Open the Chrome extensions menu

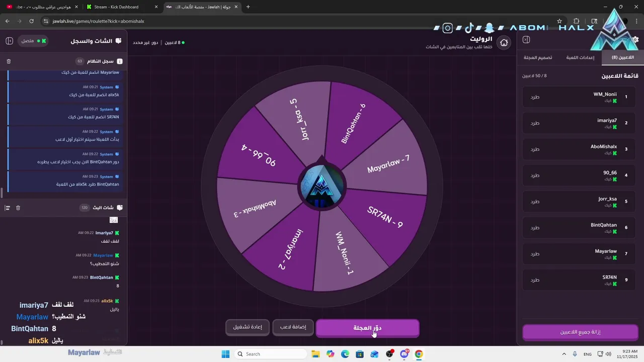(577, 21)
